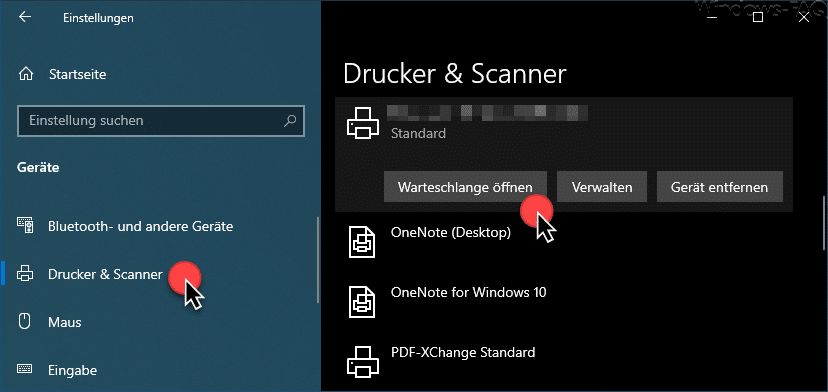Maximize the Einstellungen window
Viewport: 828px width, 392px height.
[x=758, y=17]
